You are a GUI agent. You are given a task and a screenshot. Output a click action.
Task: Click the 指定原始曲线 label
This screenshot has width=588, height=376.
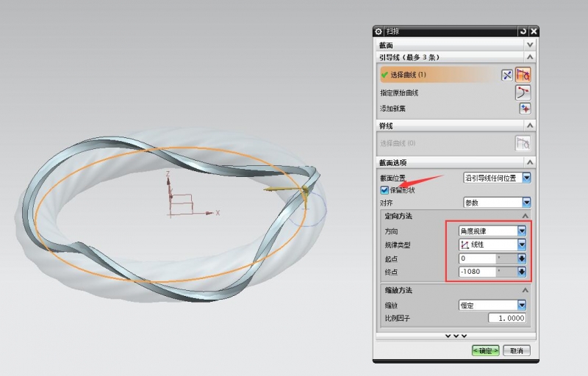point(399,93)
